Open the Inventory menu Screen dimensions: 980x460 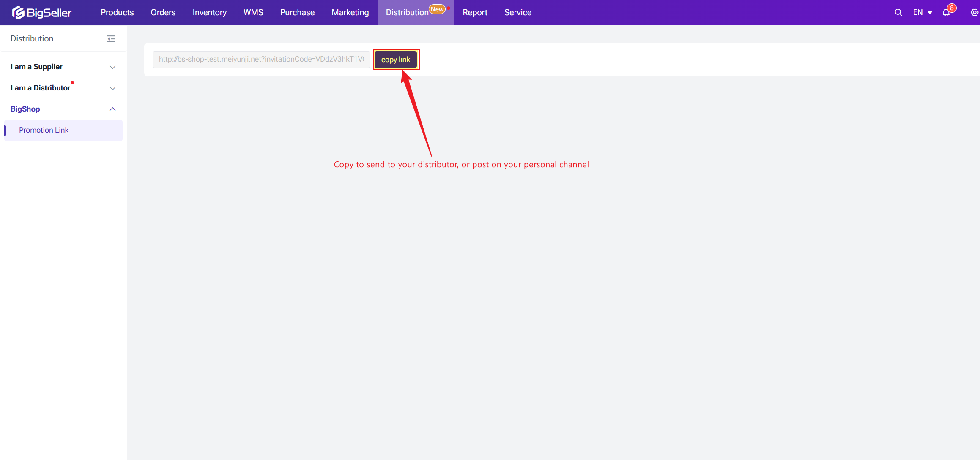[209, 13]
